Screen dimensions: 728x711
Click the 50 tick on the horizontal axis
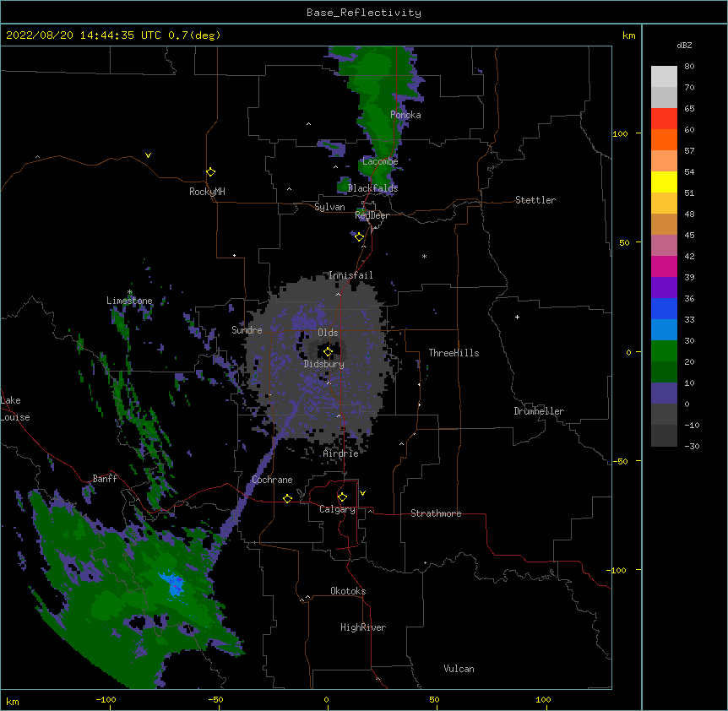point(434,699)
